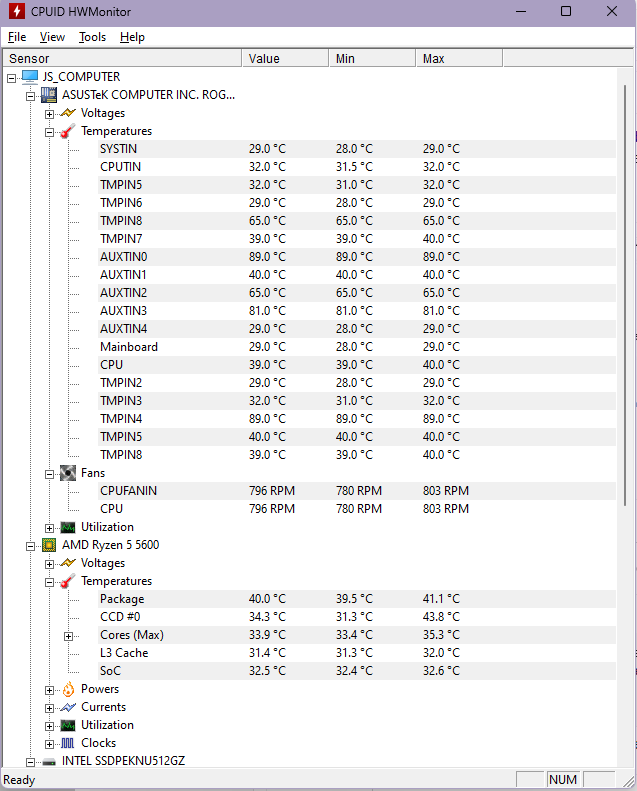This screenshot has width=637, height=791.
Task: Click the Fans fan icon
Action: point(68,473)
